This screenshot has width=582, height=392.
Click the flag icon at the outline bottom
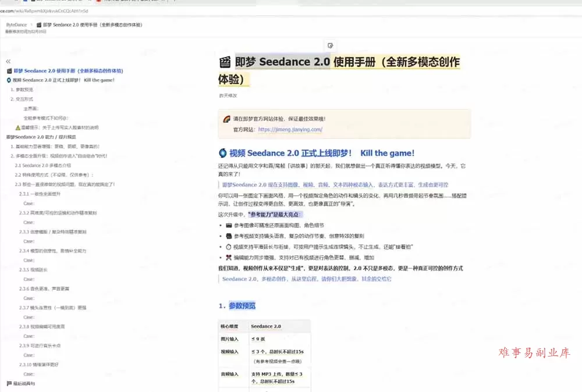[9, 383]
